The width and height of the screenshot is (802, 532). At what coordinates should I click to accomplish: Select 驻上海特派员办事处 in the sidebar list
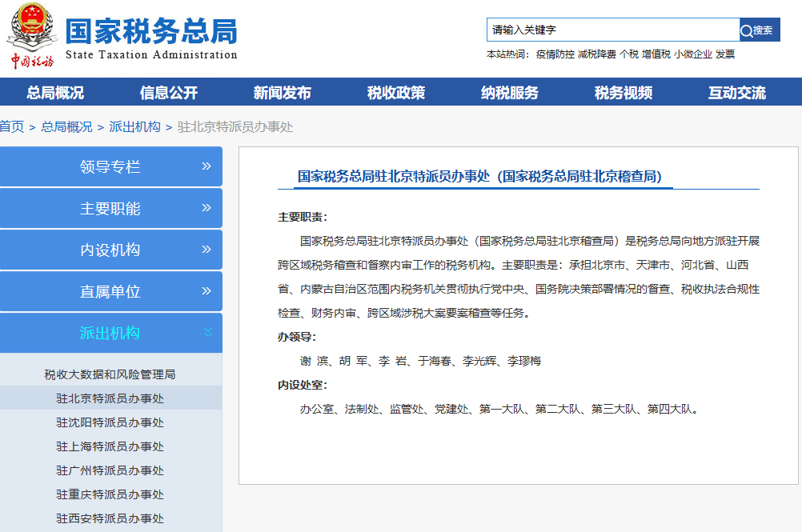click(x=110, y=446)
